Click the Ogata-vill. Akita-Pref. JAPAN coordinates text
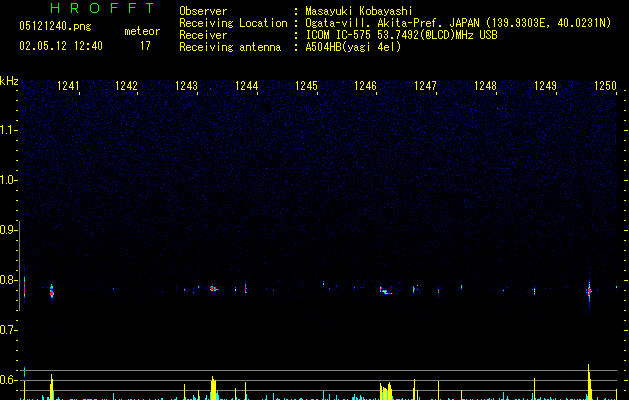The width and height of the screenshot is (629, 400). [458, 23]
